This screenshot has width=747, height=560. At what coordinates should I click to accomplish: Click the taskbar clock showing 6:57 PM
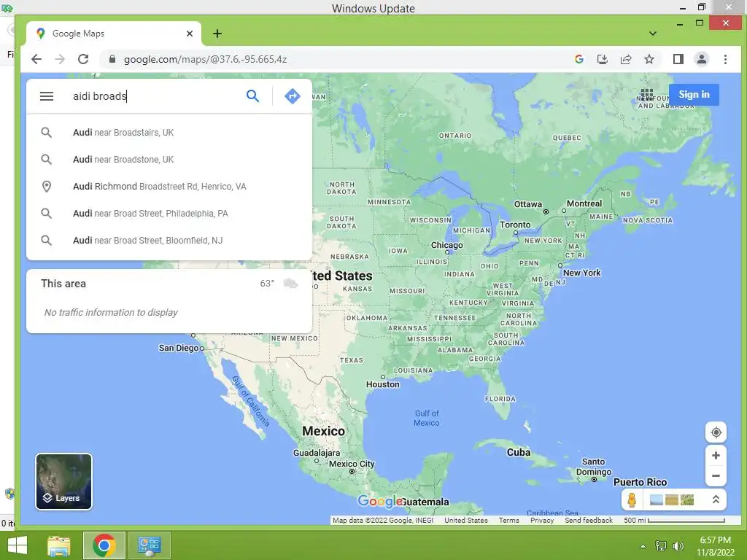715,546
